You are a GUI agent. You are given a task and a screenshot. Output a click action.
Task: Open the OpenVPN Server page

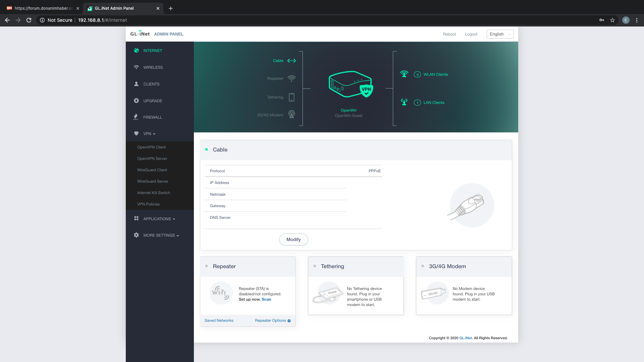pos(152,159)
